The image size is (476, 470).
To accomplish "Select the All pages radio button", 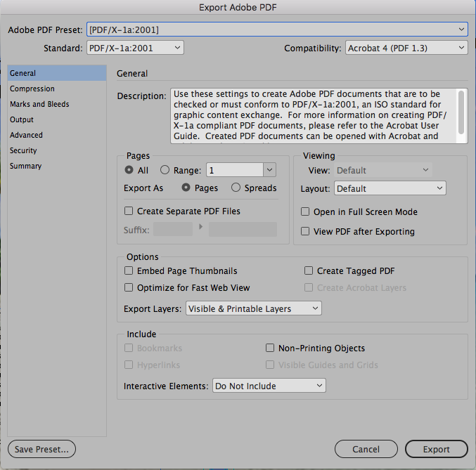I will pyautogui.click(x=129, y=170).
